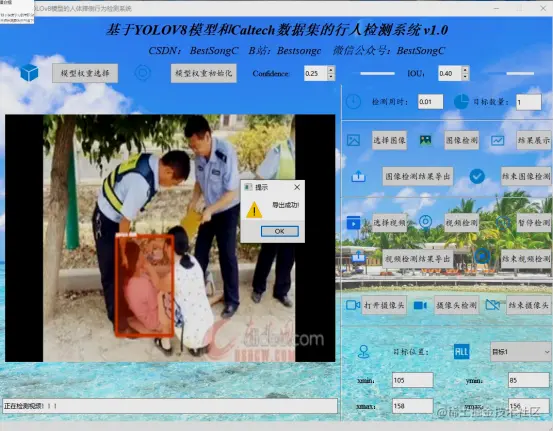Click the clock icon beside 检测用时
The height and width of the screenshot is (432, 554).
[353, 102]
